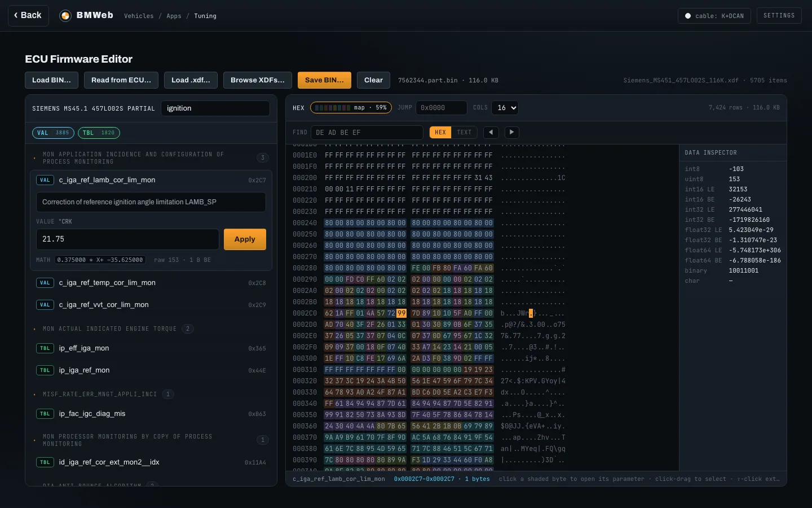
Task: Select ip_eff_iga_mon table
Action: (x=151, y=348)
